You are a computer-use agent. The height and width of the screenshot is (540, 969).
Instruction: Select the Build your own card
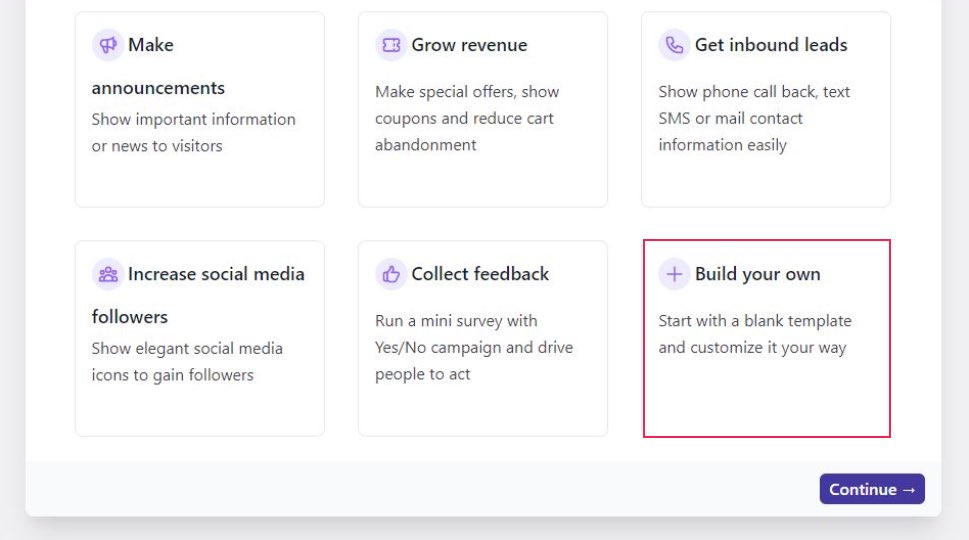click(x=766, y=339)
